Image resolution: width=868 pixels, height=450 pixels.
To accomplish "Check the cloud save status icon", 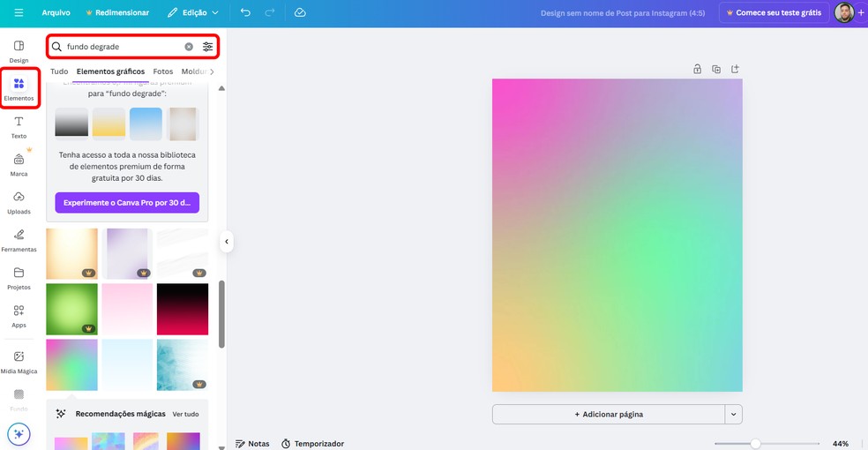I will (300, 12).
